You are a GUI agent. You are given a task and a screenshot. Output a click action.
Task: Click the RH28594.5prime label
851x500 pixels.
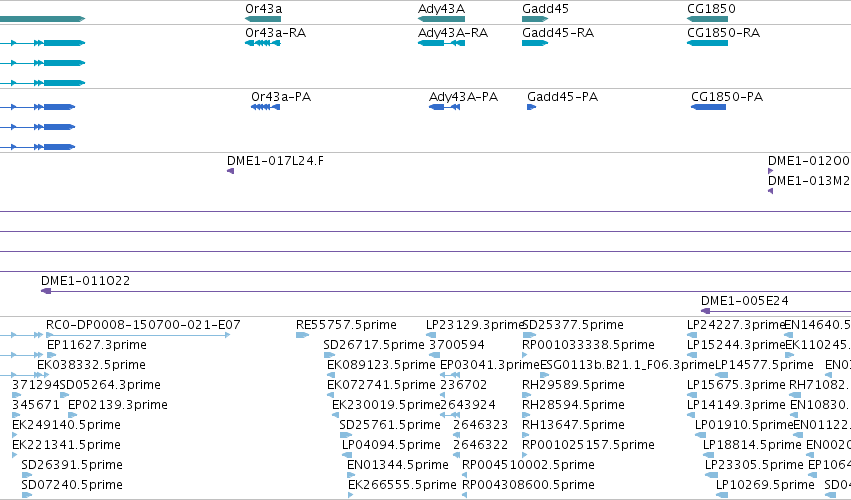pyautogui.click(x=573, y=405)
